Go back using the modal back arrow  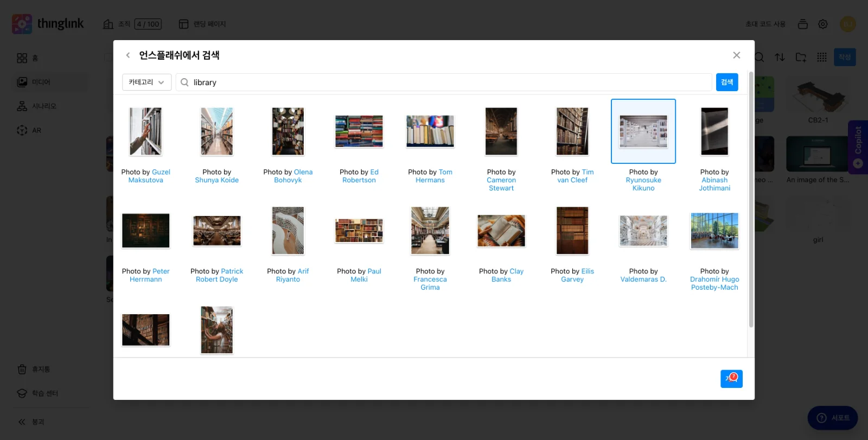128,55
